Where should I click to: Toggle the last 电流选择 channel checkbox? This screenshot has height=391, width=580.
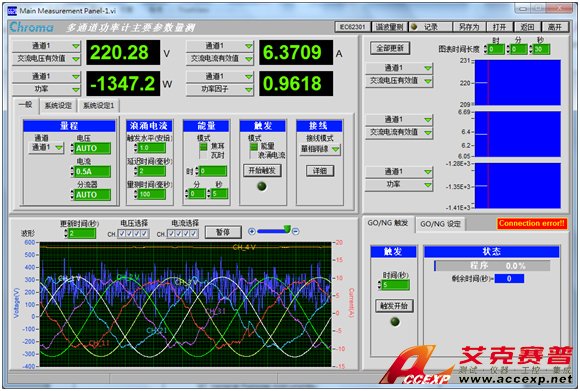194,234
